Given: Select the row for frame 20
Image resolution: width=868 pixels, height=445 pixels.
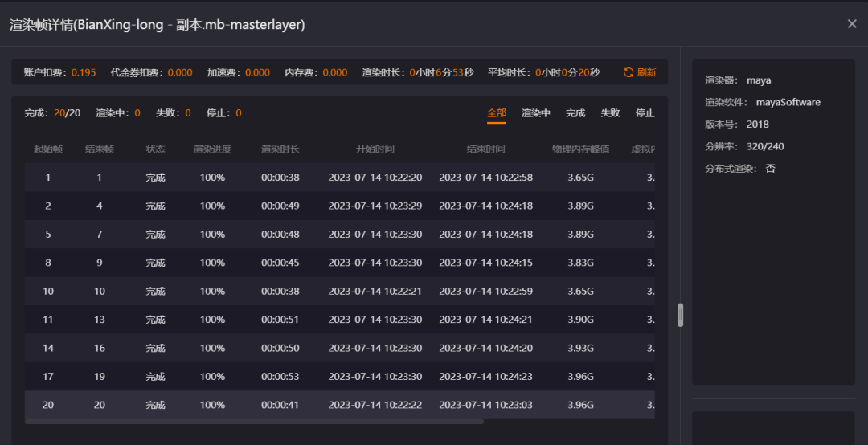Looking at the screenshot, I should [339, 405].
